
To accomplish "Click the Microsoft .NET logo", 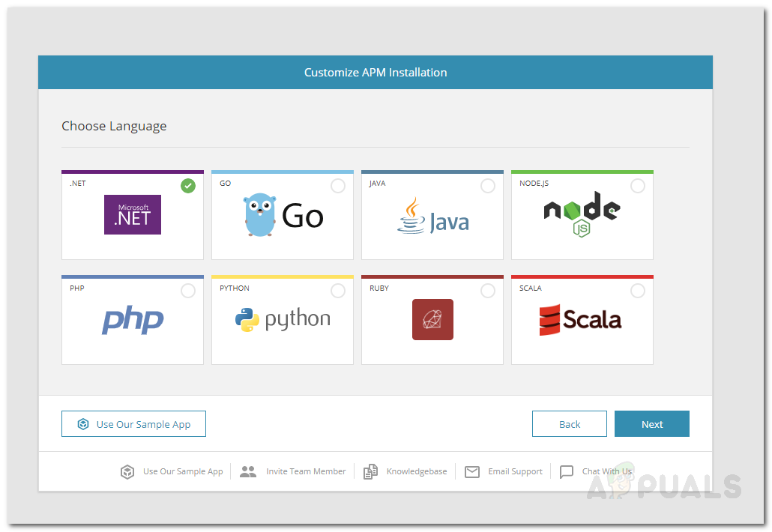I will (133, 214).
